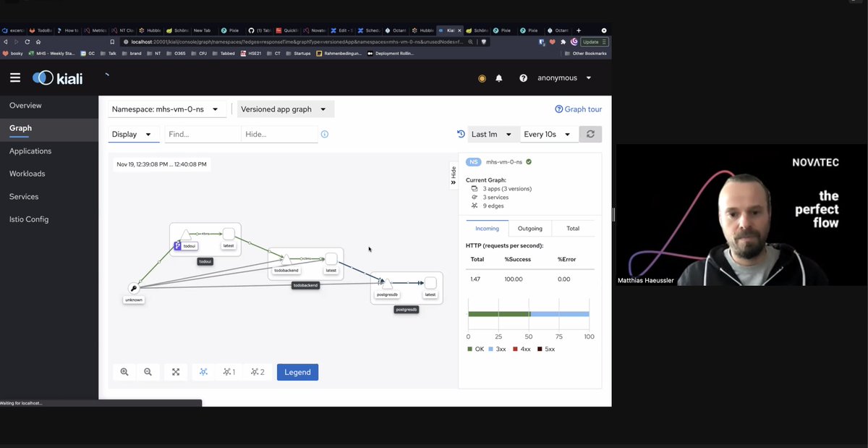Click the replay history clock icon
This screenshot has height=448, width=868.
click(461, 134)
